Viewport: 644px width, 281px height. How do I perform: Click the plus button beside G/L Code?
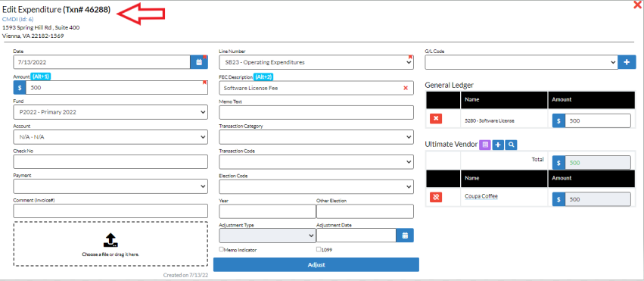(627, 62)
